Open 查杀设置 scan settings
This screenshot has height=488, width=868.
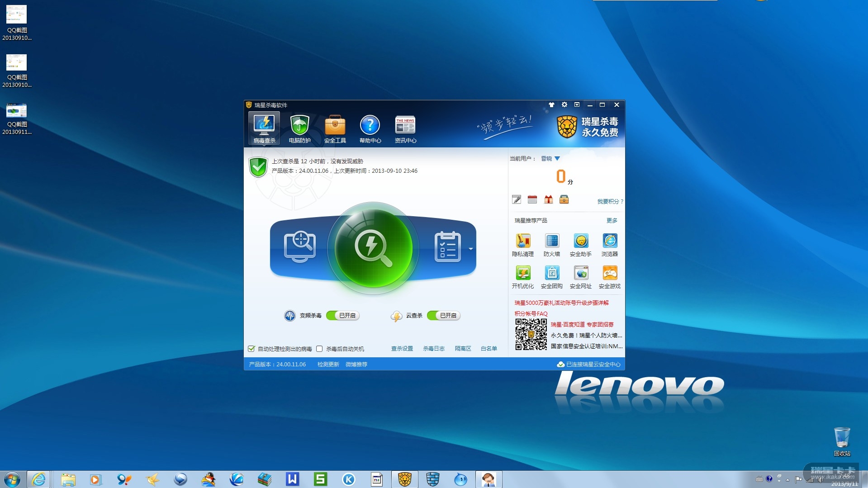[x=402, y=349]
